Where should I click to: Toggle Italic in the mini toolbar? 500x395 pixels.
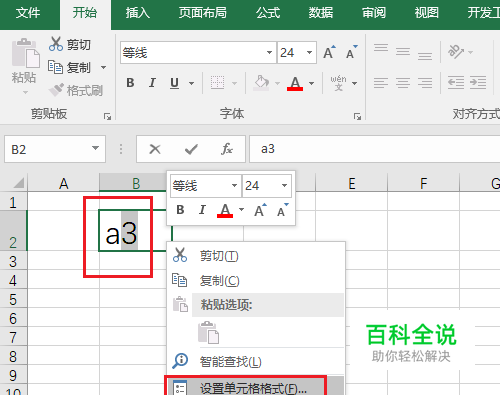point(202,210)
